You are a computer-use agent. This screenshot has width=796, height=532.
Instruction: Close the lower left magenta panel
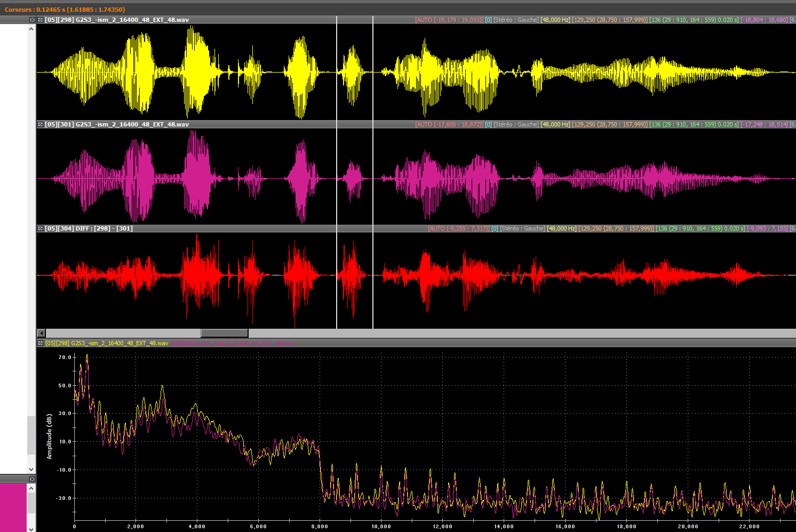pyautogui.click(x=32, y=479)
